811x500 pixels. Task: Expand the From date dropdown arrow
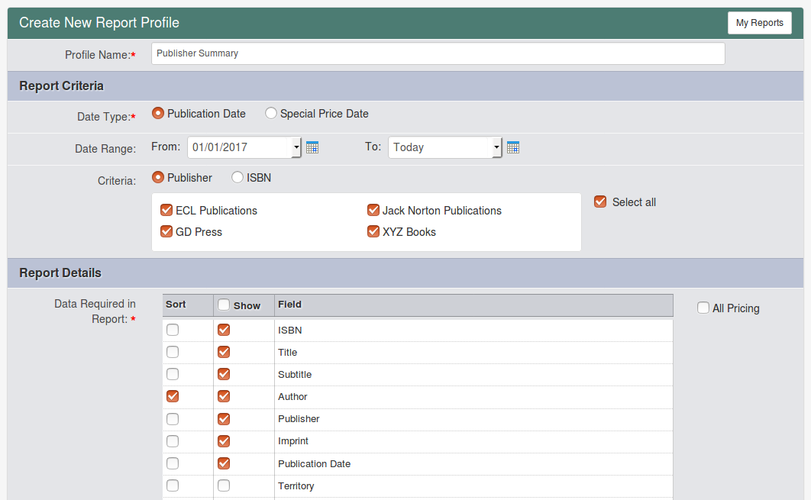pyautogui.click(x=296, y=148)
